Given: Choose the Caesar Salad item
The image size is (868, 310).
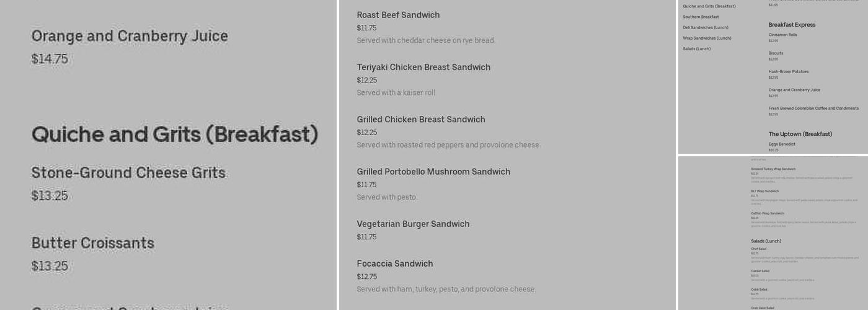Looking at the screenshot, I should [x=760, y=271].
